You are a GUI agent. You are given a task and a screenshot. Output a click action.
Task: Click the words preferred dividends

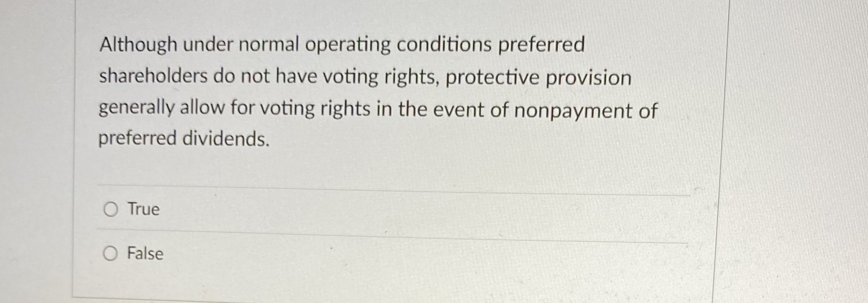coord(183,139)
